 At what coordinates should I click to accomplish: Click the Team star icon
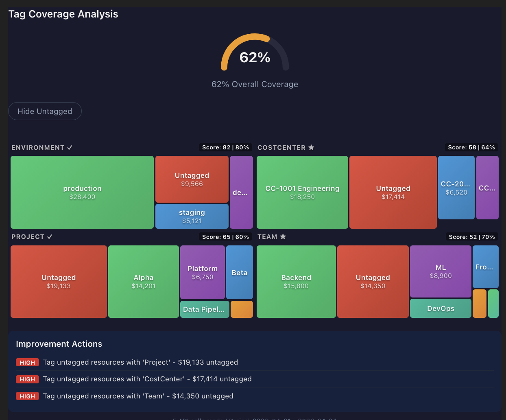[283, 236]
